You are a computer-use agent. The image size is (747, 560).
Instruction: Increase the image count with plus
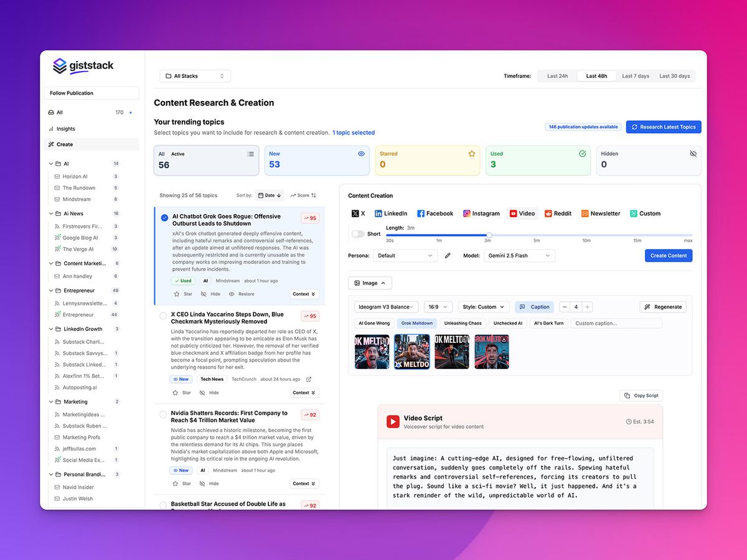coord(588,307)
